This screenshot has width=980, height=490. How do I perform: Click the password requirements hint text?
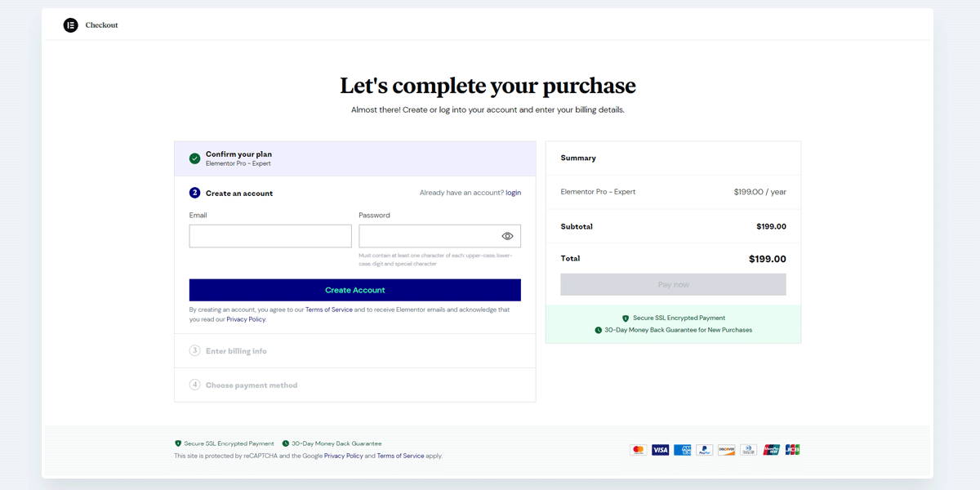(x=436, y=260)
